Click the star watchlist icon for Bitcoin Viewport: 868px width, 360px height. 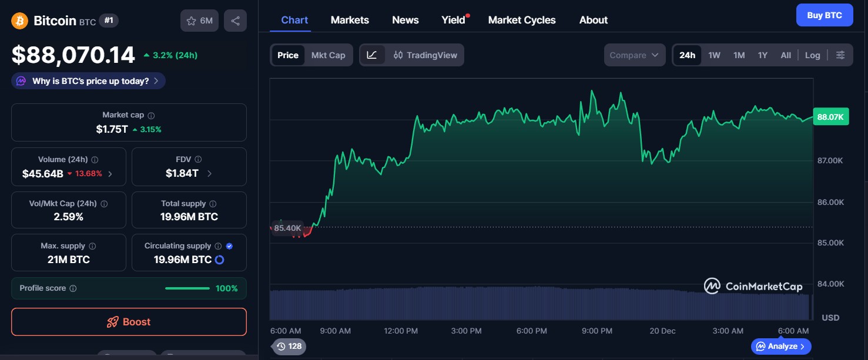click(x=191, y=20)
